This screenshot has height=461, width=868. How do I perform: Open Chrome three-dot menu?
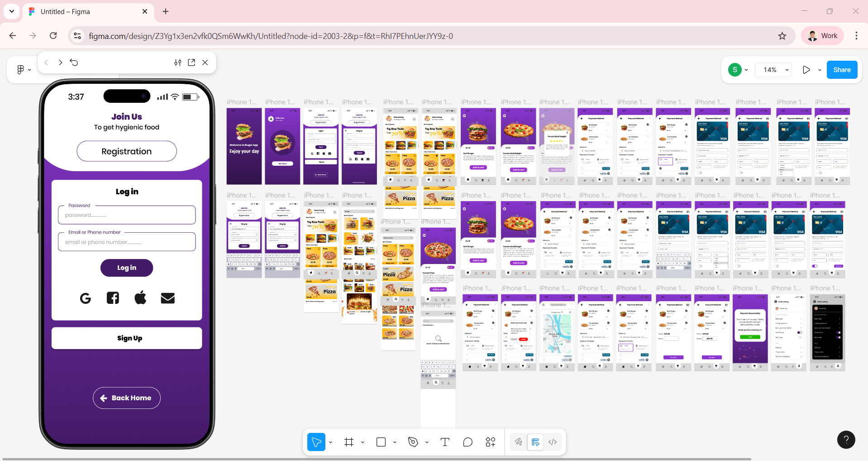click(856, 36)
